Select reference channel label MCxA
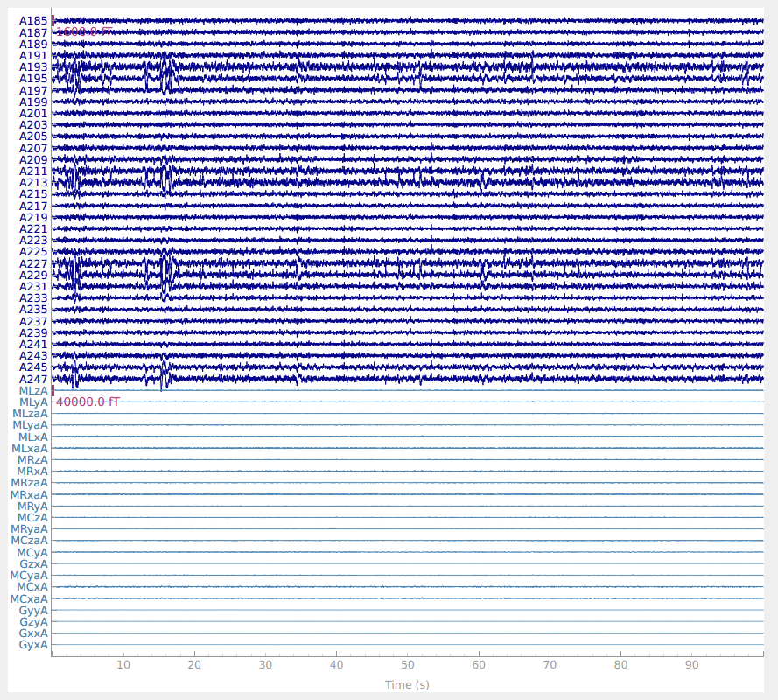The height and width of the screenshot is (700, 778). [x=32, y=587]
